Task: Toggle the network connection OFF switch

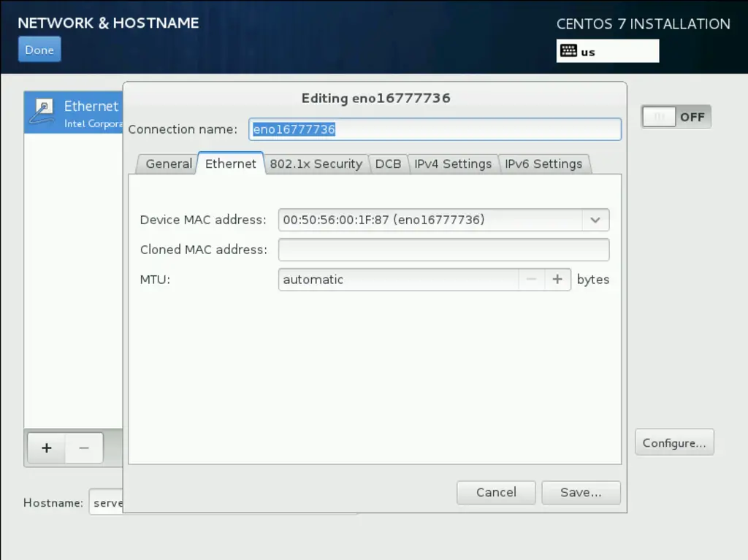Action: coord(676,117)
